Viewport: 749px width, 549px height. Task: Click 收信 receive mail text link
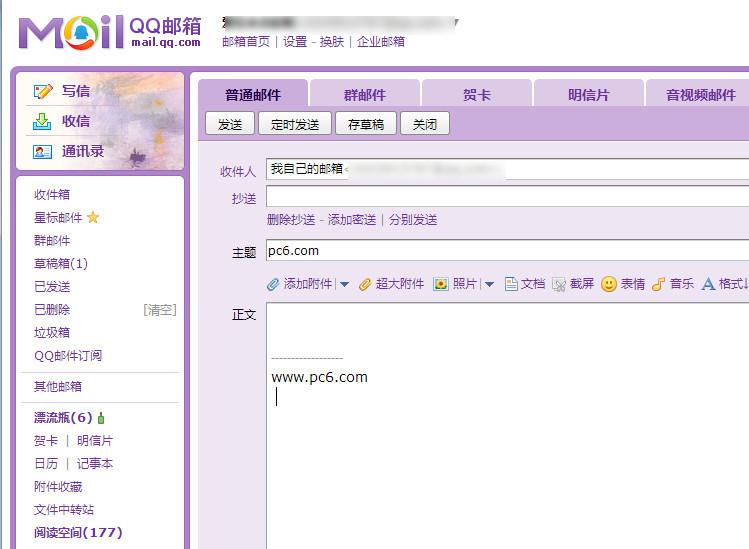click(75, 121)
